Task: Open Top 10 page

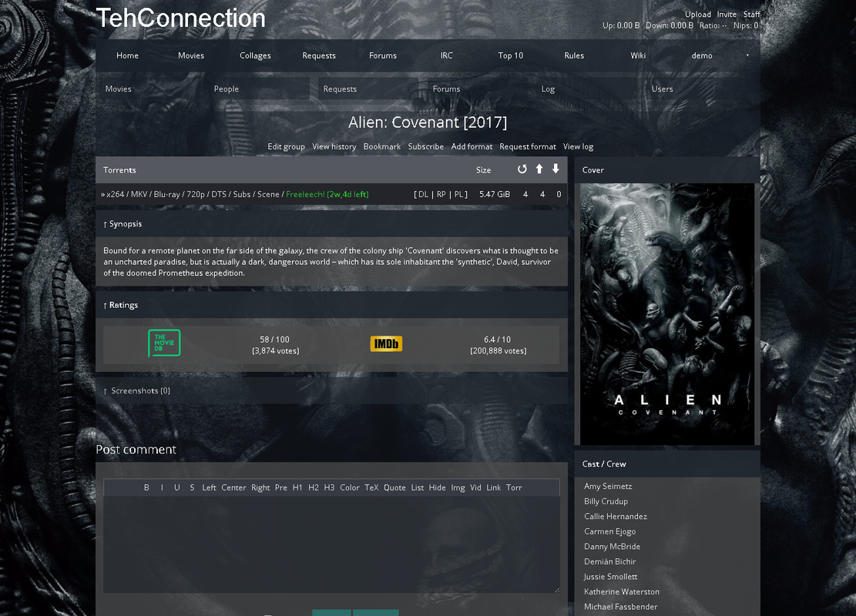Action: 510,55
